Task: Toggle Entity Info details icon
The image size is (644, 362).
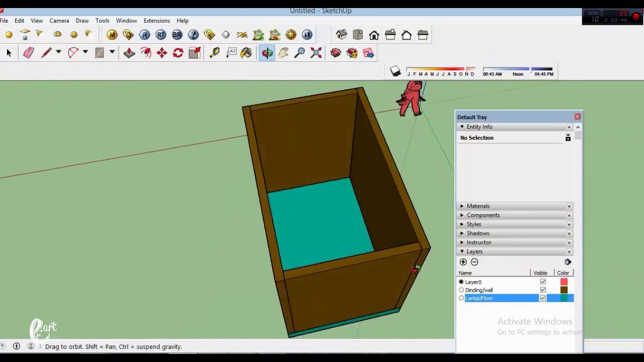Action: [x=568, y=138]
